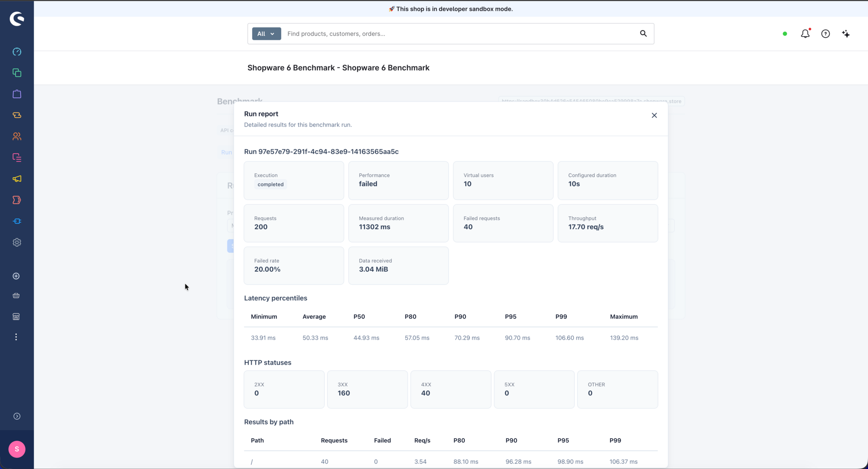Click the '98.90 ms' P95 path cell
Screen dimensions: 868x469
pyautogui.click(x=570, y=462)
